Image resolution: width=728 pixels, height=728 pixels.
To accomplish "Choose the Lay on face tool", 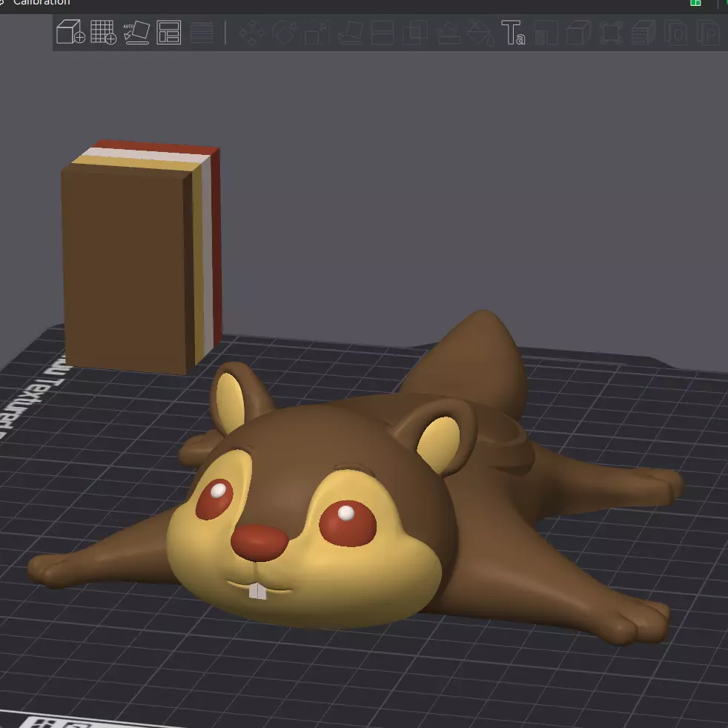I will click(x=350, y=33).
